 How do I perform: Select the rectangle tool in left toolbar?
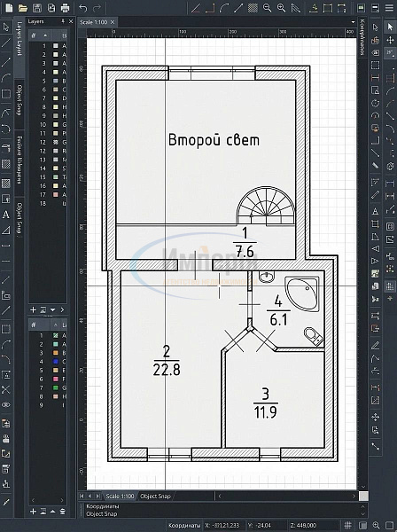click(6, 94)
